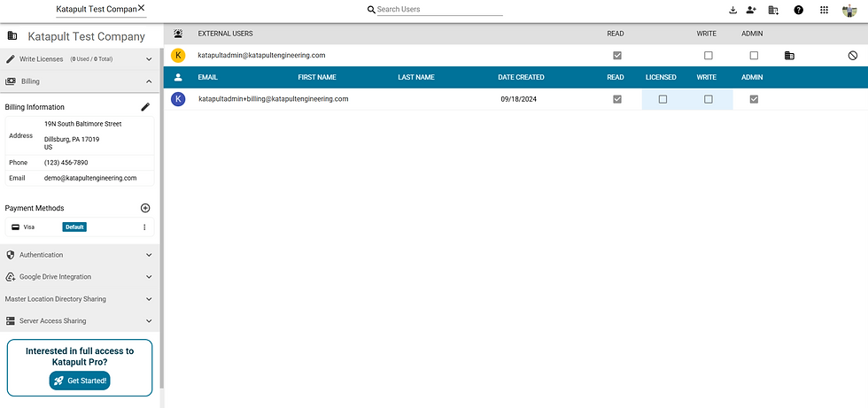Sort by the LAST NAME column header
This screenshot has height=408, width=868.
tap(416, 77)
